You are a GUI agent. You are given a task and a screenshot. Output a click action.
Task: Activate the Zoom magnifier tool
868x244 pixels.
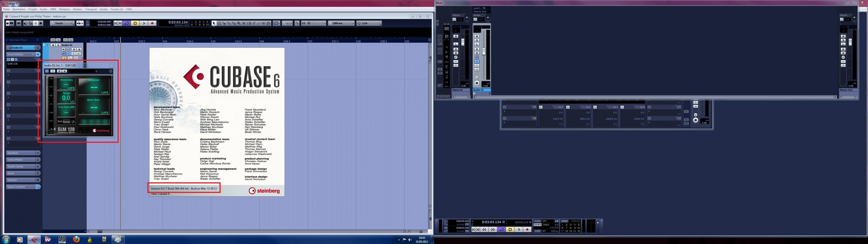pyautogui.click(x=239, y=23)
